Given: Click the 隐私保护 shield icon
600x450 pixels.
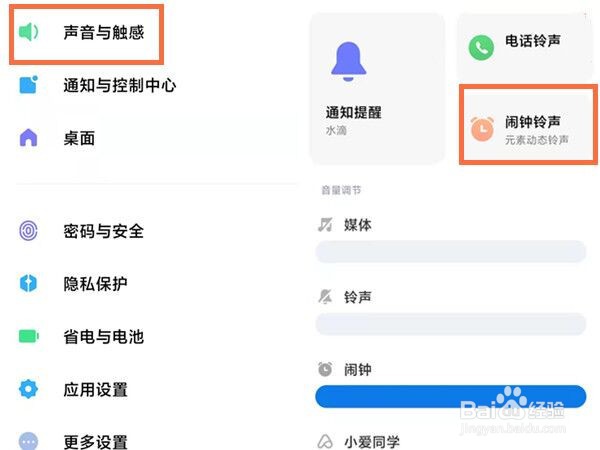Looking at the screenshot, I should point(28,284).
